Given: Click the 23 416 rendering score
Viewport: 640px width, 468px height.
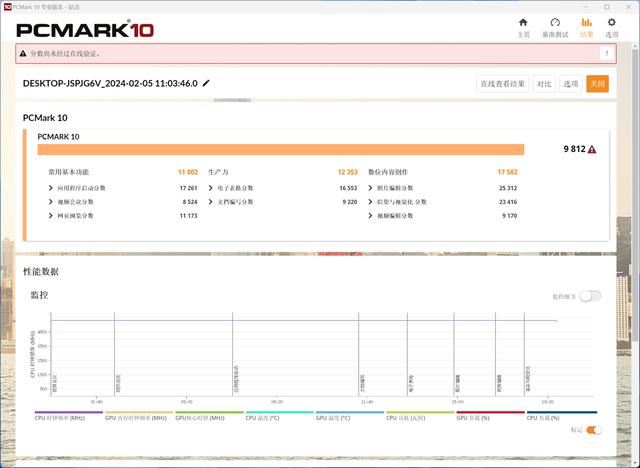Looking at the screenshot, I should [x=508, y=202].
